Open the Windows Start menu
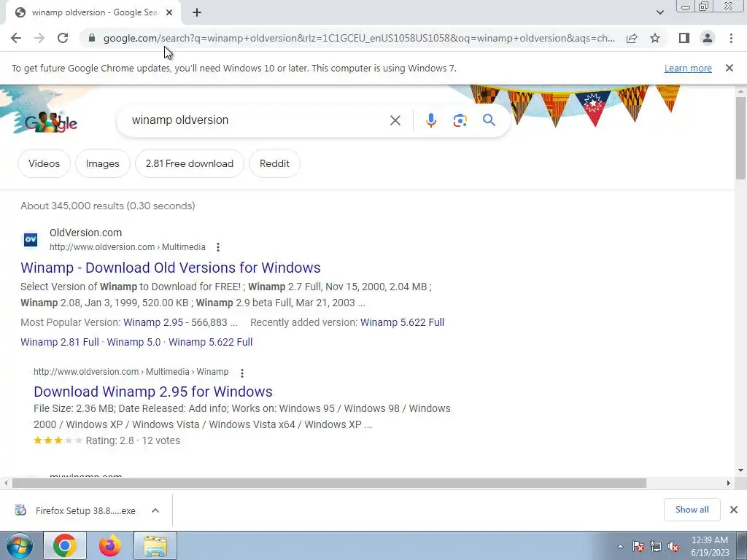747x560 pixels. coord(20,545)
